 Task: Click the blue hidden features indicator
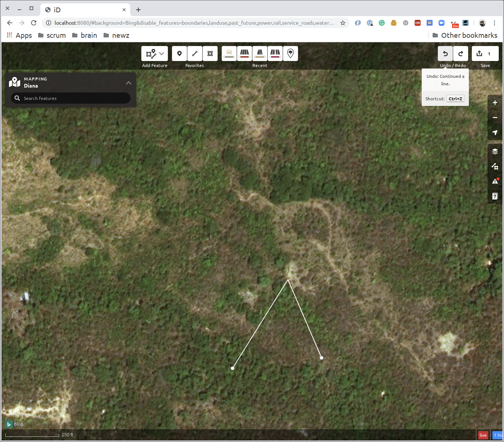(x=498, y=435)
